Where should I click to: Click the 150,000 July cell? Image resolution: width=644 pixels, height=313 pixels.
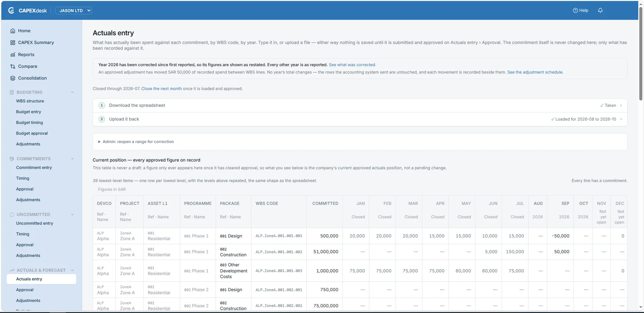coord(515,252)
